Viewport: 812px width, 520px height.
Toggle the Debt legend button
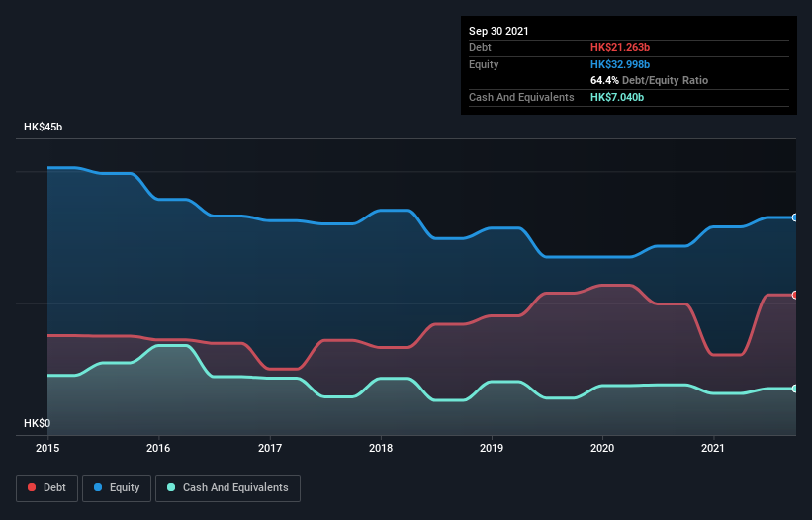(46, 488)
